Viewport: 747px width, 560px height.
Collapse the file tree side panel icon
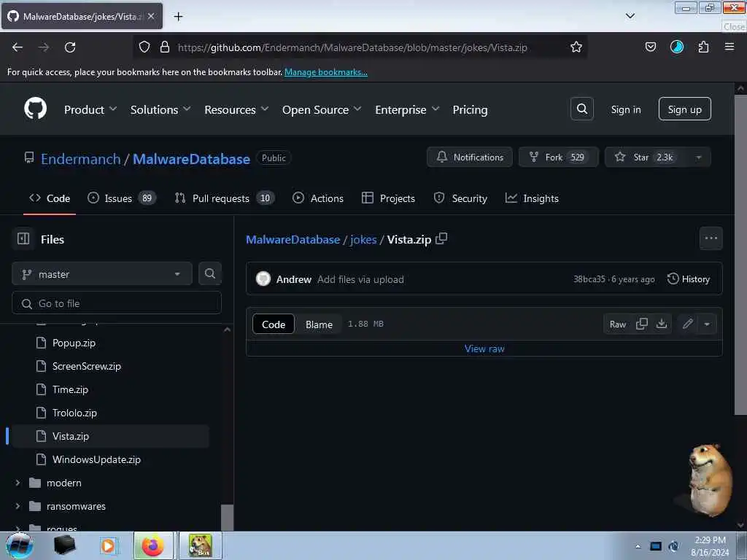point(23,238)
